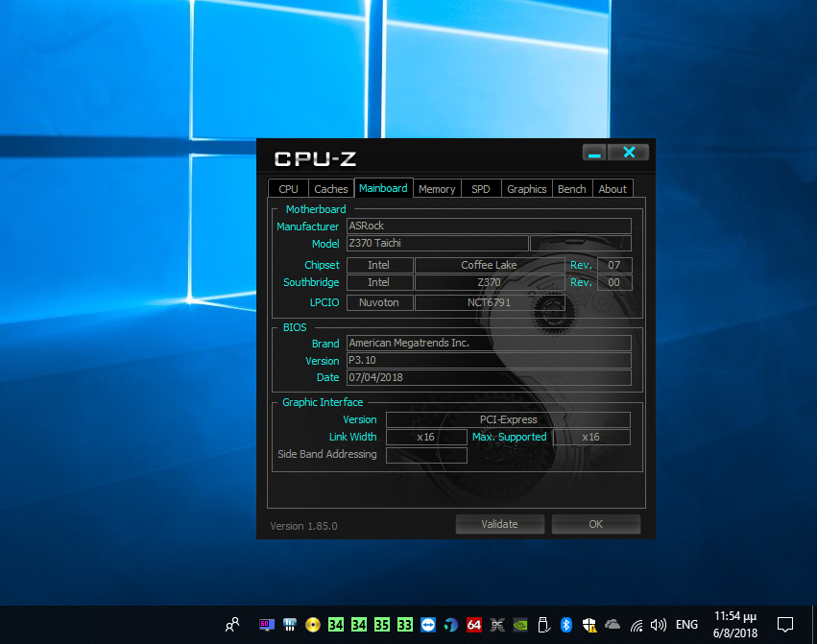Click the Model value Z370 Taichi

pos(437,244)
